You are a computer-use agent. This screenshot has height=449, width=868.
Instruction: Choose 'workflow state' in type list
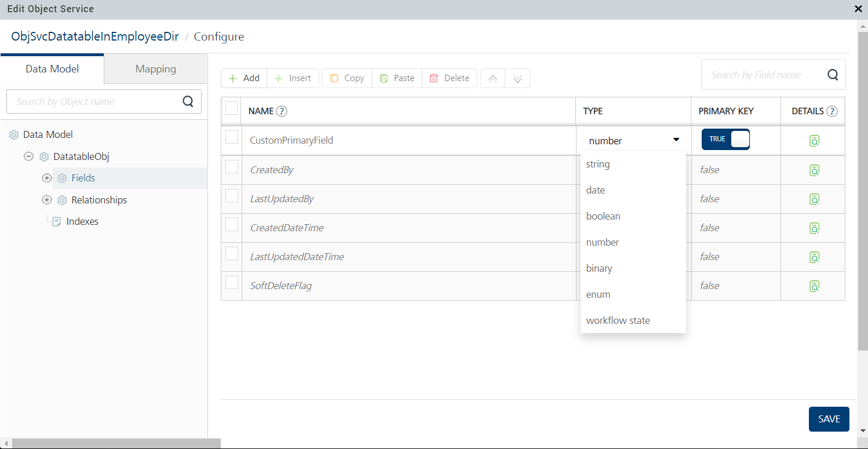pos(618,320)
